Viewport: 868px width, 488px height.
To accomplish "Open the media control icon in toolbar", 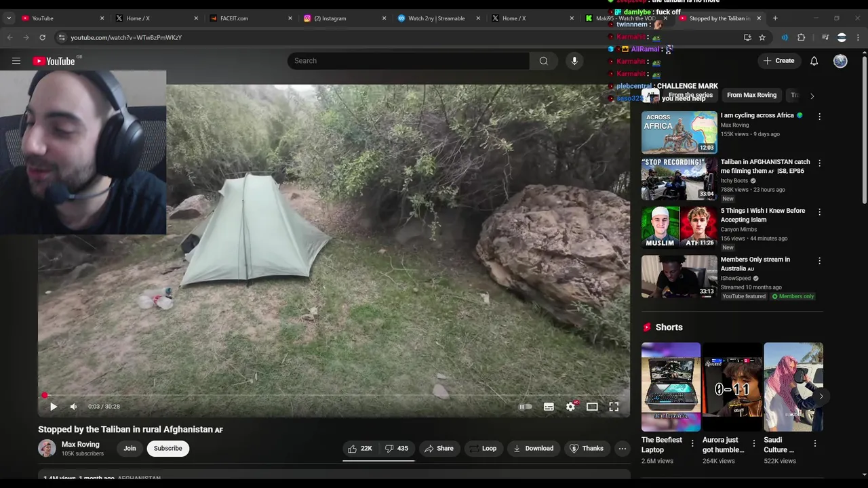I will tap(825, 38).
